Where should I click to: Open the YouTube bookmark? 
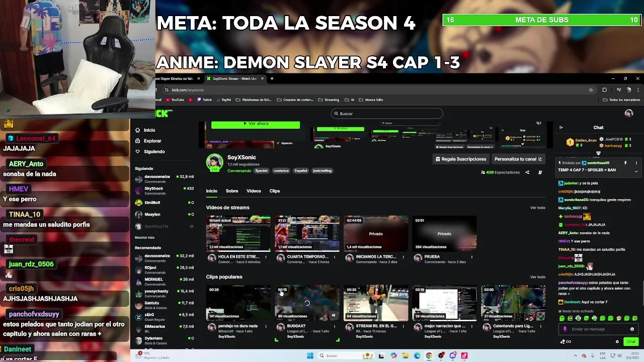[x=174, y=100]
